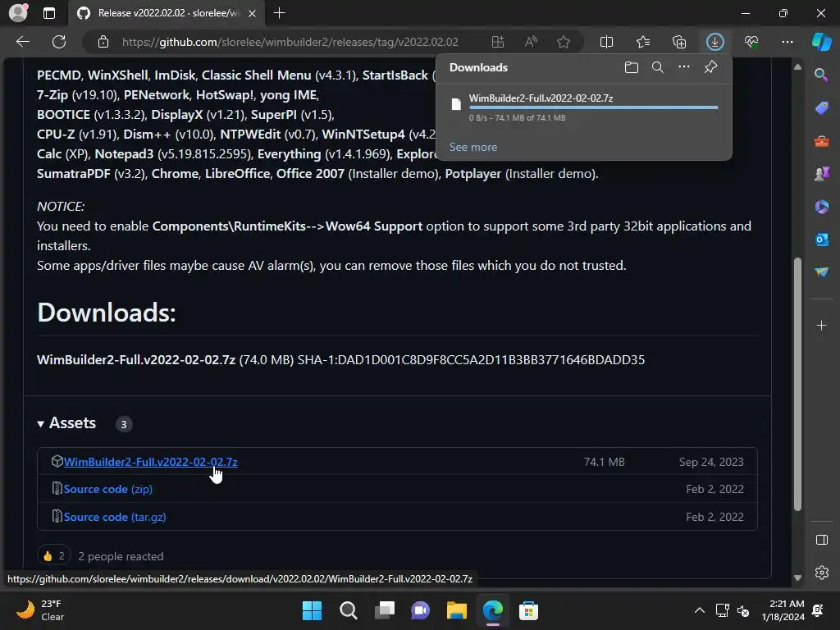Open the weather widget showing 23°F
Viewport: 840px width, 630px height.
tap(40, 610)
